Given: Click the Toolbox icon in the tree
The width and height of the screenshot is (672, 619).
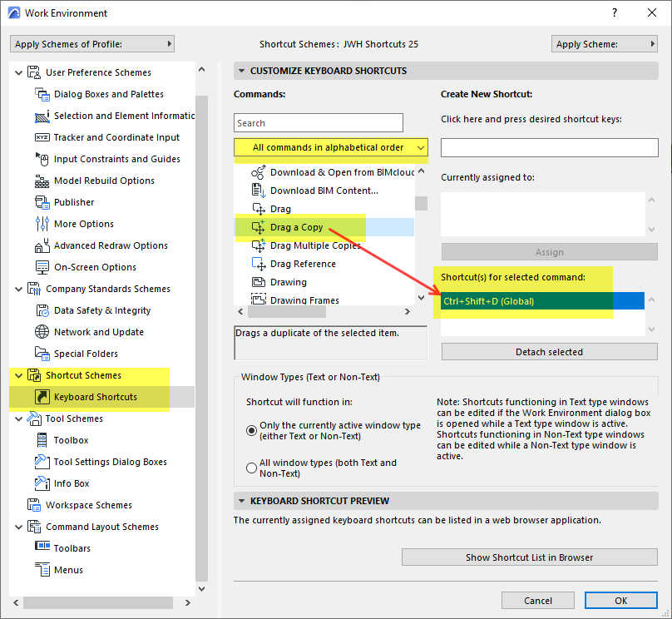Looking at the screenshot, I should (42, 440).
